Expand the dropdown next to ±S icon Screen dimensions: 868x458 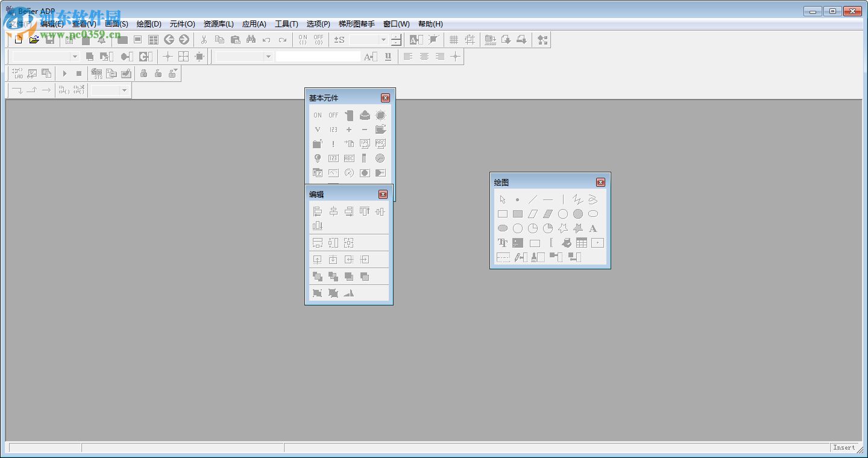tap(383, 40)
